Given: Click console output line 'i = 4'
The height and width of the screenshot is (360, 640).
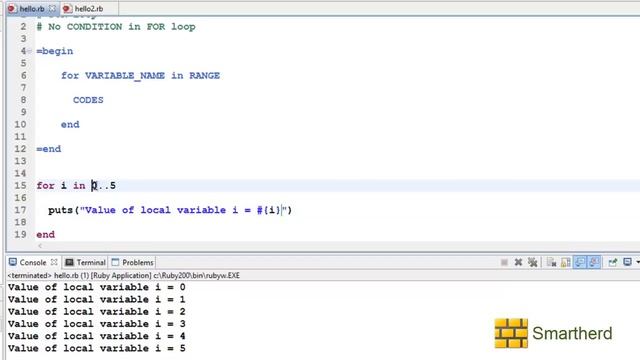Looking at the screenshot, I should tap(96, 336).
